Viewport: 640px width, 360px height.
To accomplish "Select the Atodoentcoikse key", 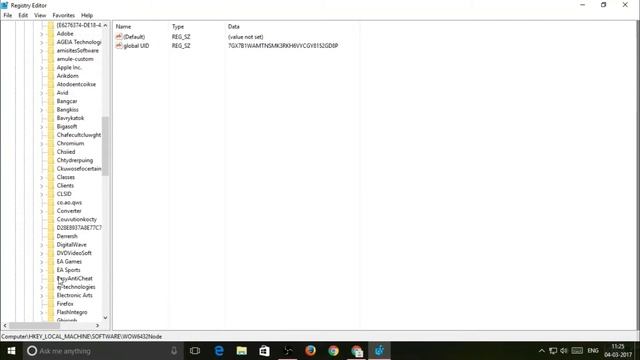I will [x=76, y=84].
